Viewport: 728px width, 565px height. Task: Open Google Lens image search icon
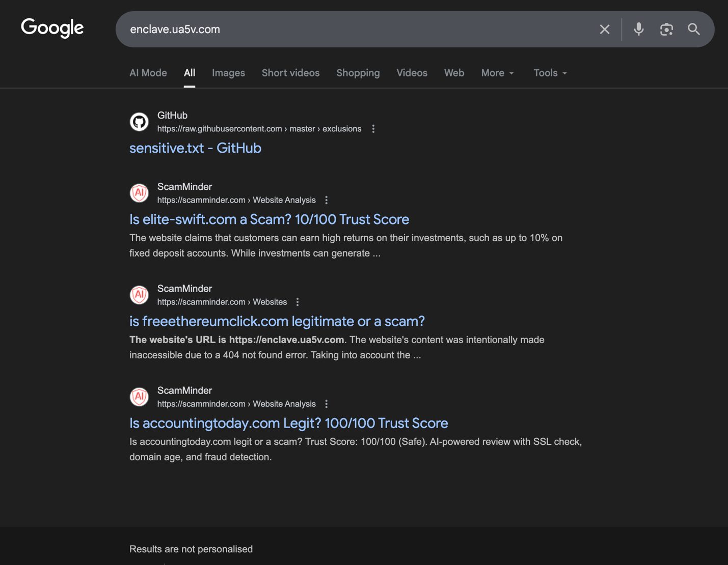tap(666, 29)
